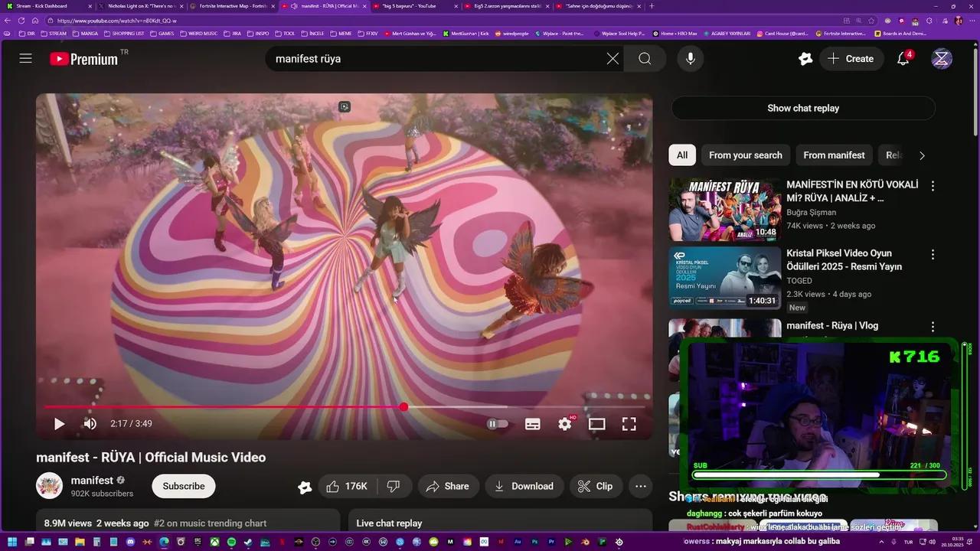Open more actions three-dot menu under video
This screenshot has height=551, width=980.
[641, 486]
